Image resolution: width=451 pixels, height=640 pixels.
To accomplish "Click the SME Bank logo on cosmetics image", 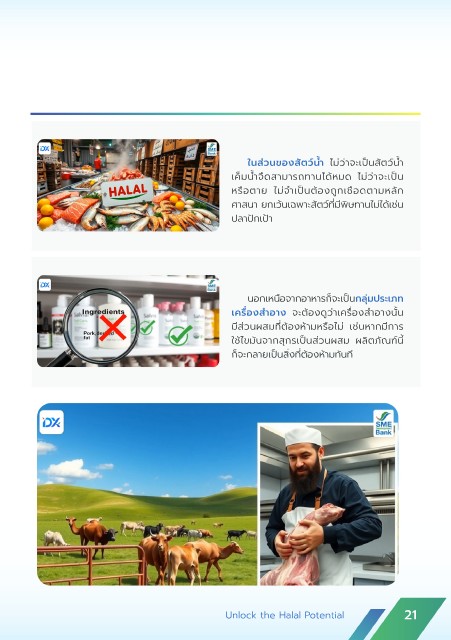I will [x=211, y=286].
